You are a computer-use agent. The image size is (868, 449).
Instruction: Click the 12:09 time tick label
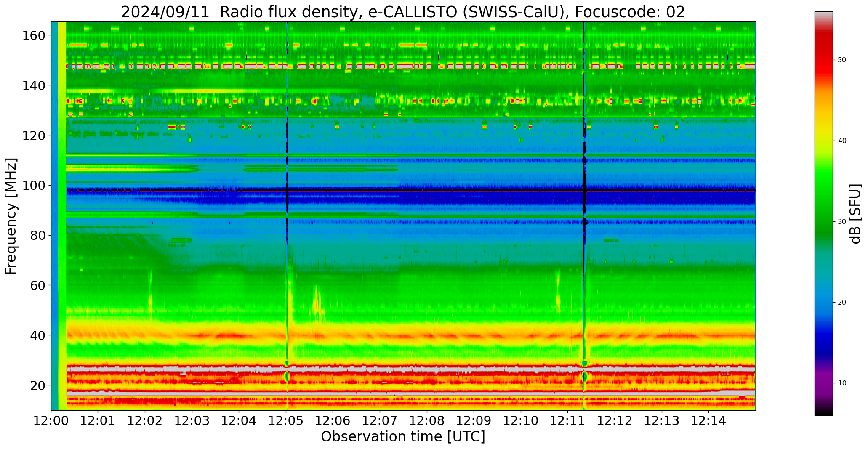click(x=474, y=420)
